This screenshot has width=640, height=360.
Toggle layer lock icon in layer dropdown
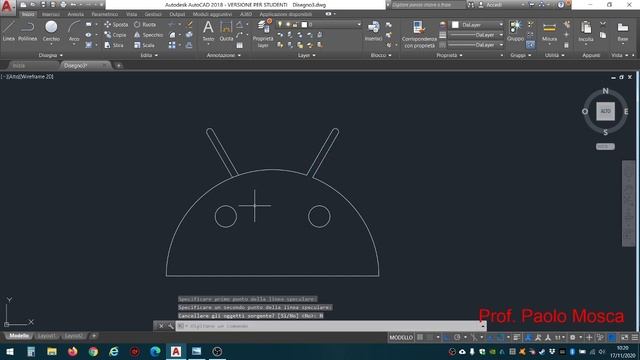pyautogui.click(x=295, y=24)
